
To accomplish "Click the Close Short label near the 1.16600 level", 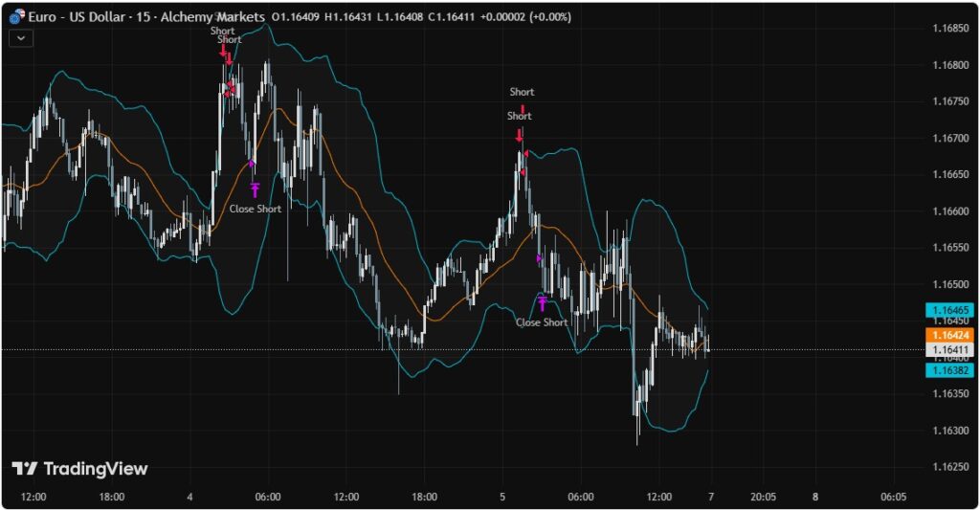I will [255, 209].
